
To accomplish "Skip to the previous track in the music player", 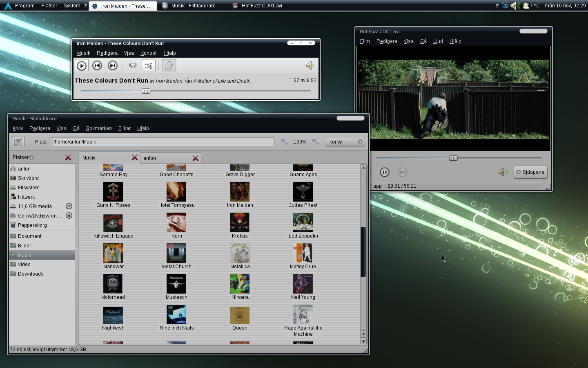I will tap(97, 65).
